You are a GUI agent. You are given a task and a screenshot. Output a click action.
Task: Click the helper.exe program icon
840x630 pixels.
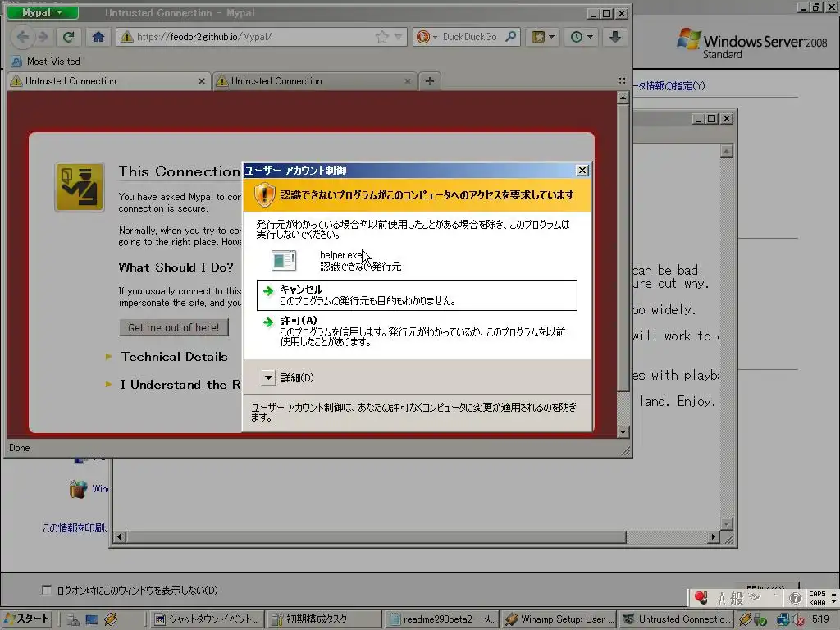coord(284,260)
